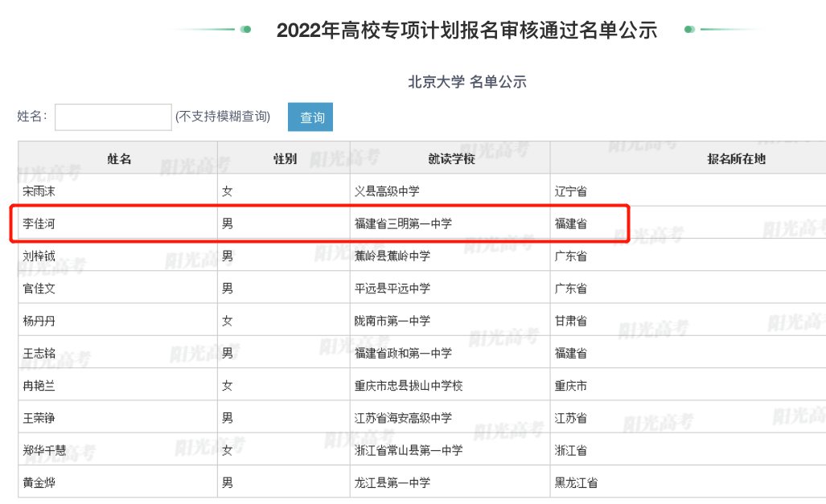Click the 姓名 column header

(x=119, y=158)
